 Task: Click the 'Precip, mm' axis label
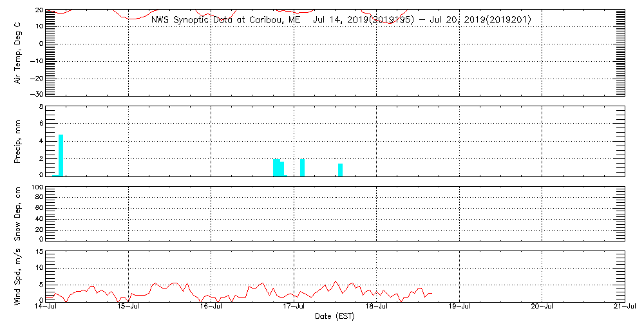pos(18,140)
